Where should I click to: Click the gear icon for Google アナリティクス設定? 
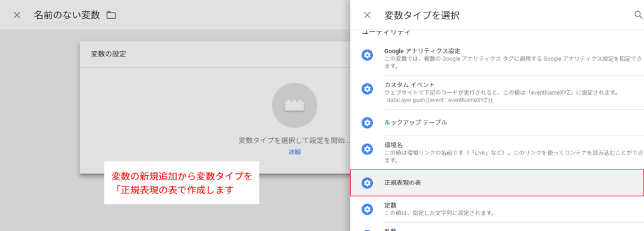click(367, 55)
